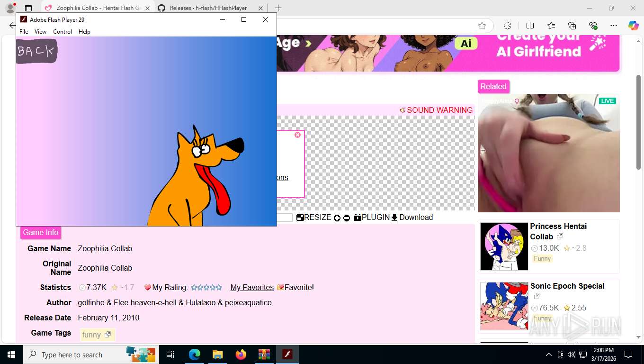This screenshot has height=364, width=644.
Task: Click the author names text line
Action: (x=175, y=303)
